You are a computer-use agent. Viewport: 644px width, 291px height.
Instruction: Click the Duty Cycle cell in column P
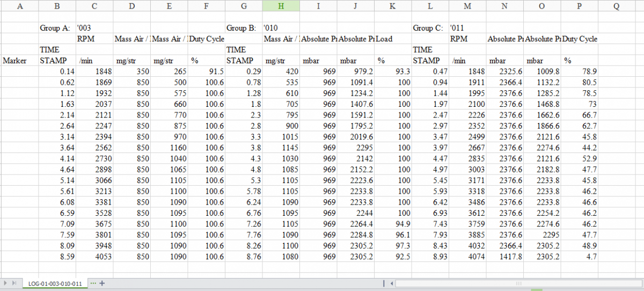[x=580, y=39]
